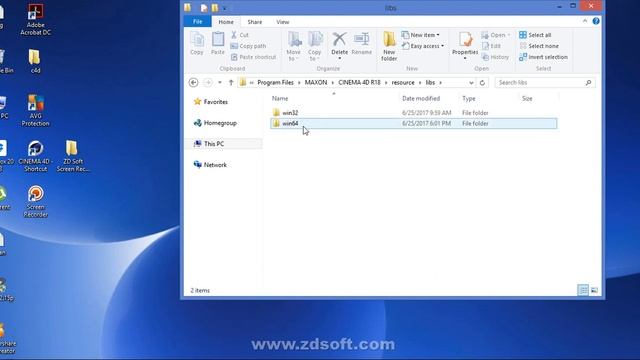
Task: Create a New folder from ribbon
Action: (x=389, y=47)
